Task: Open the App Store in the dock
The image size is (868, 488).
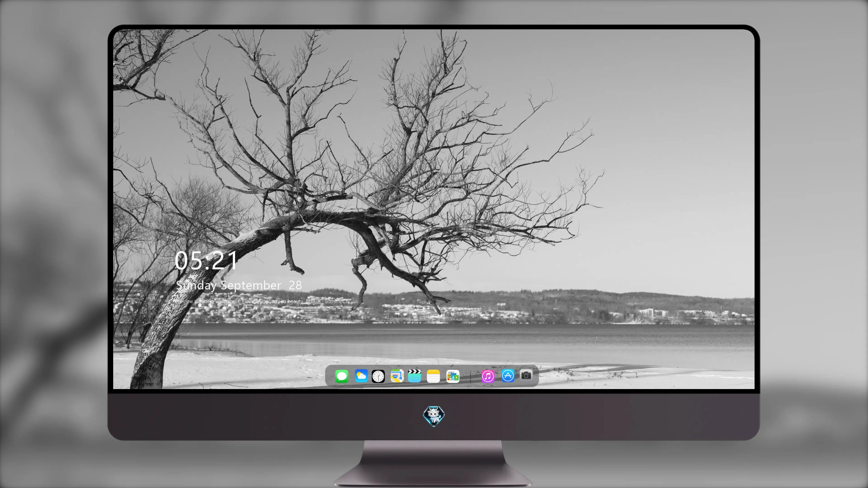Action: (x=508, y=375)
